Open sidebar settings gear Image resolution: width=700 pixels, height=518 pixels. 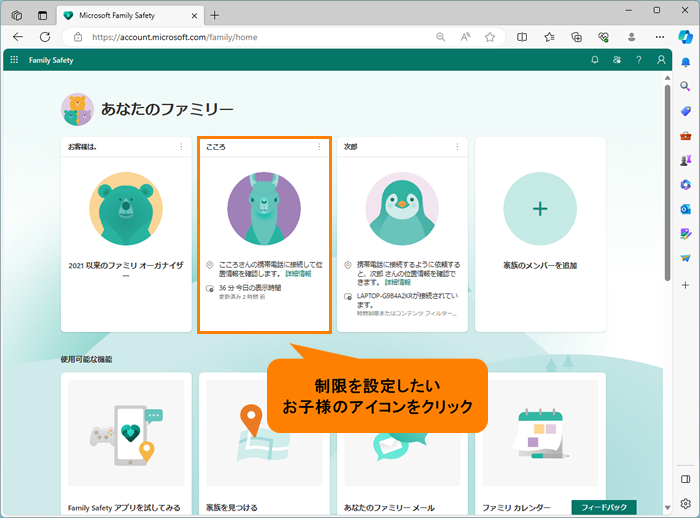tap(685, 504)
